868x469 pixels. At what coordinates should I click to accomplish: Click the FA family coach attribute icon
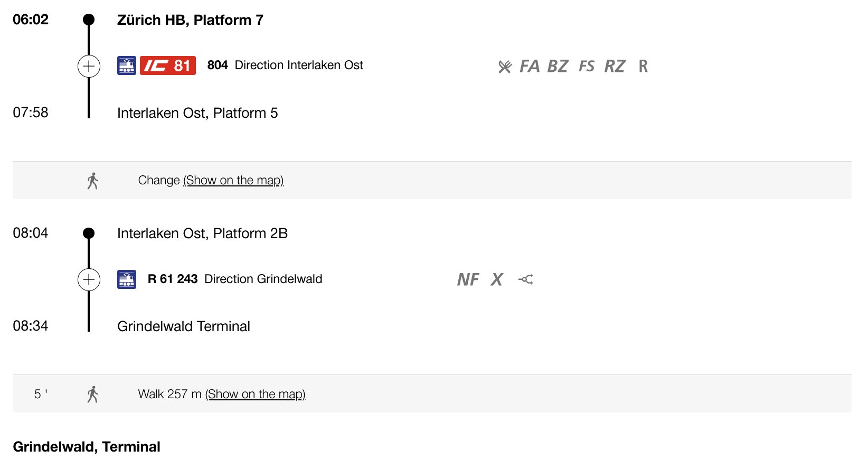tap(530, 66)
